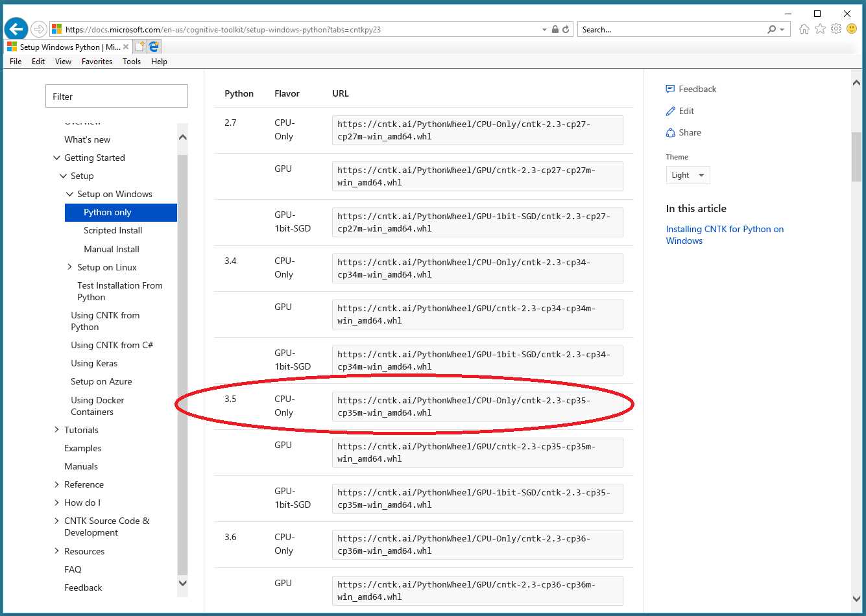Open Setup on Azure page

tap(101, 381)
